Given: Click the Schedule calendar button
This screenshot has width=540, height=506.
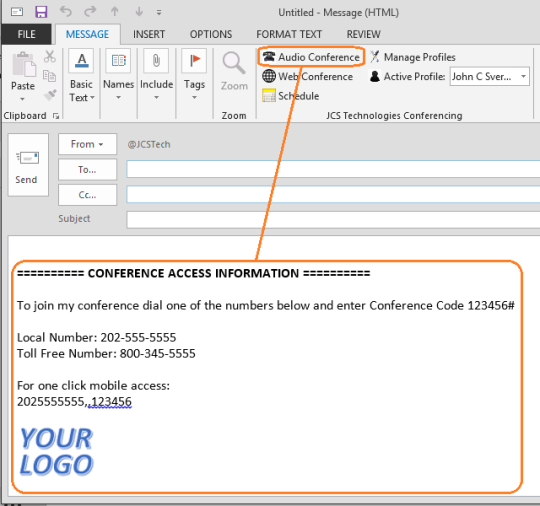Looking at the screenshot, I should pos(291,96).
